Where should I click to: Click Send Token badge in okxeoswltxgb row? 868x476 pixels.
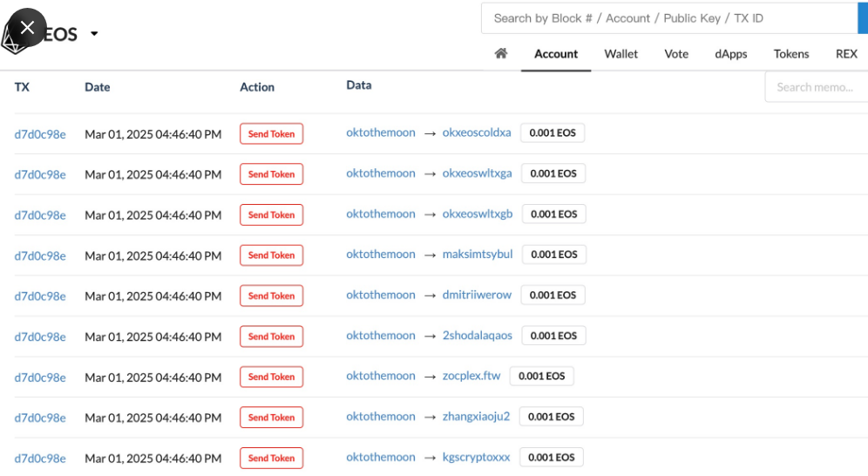(271, 214)
